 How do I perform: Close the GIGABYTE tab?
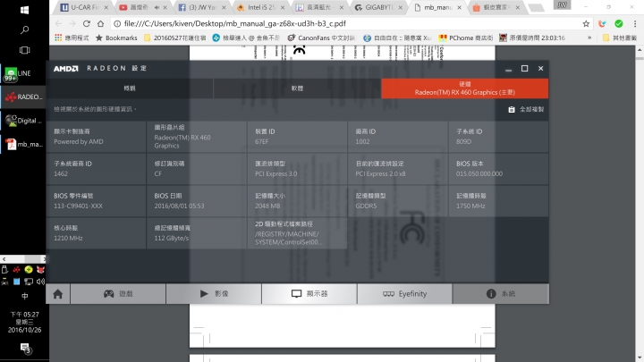point(400,7)
